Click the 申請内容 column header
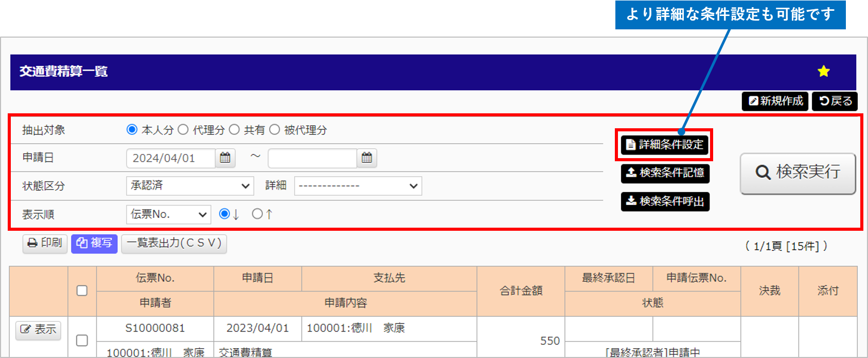The width and height of the screenshot is (868, 358). coord(345,303)
